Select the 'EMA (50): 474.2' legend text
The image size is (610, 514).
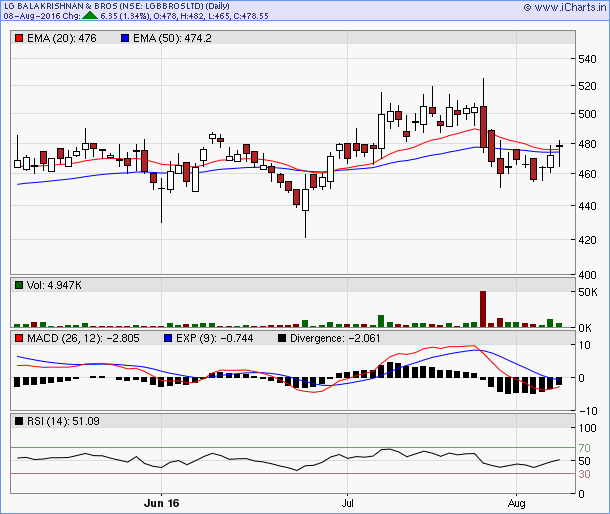(172, 38)
